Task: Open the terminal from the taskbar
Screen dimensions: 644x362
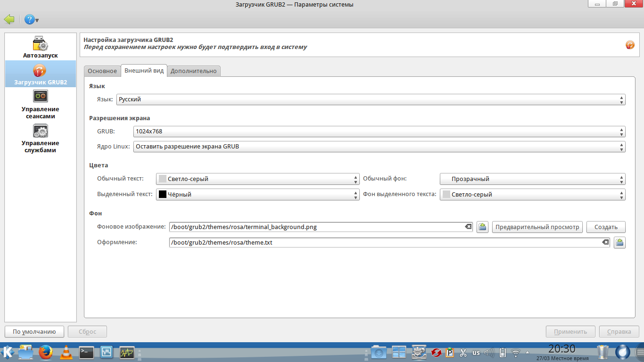Action: pos(86,352)
